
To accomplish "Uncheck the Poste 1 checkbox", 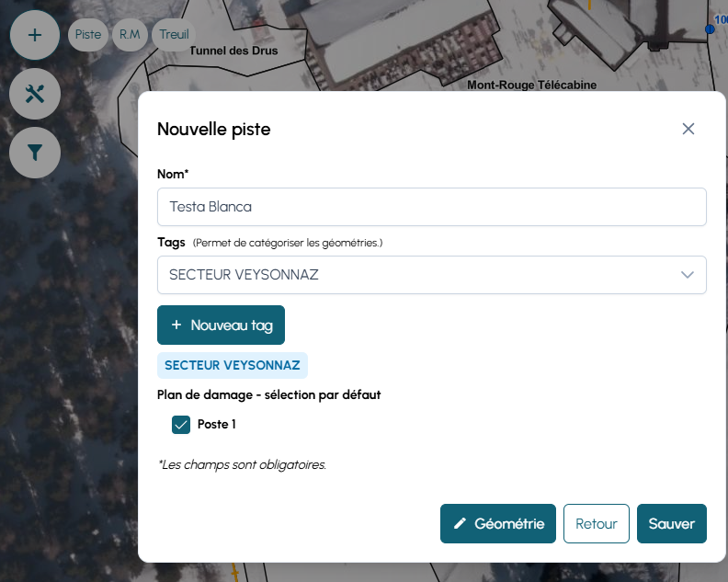I will tap(181, 425).
